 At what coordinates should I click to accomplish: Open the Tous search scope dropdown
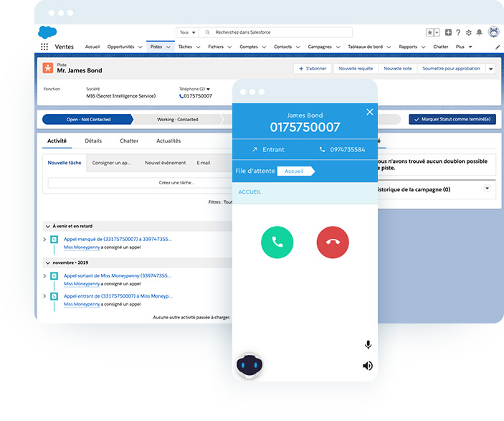point(187,32)
